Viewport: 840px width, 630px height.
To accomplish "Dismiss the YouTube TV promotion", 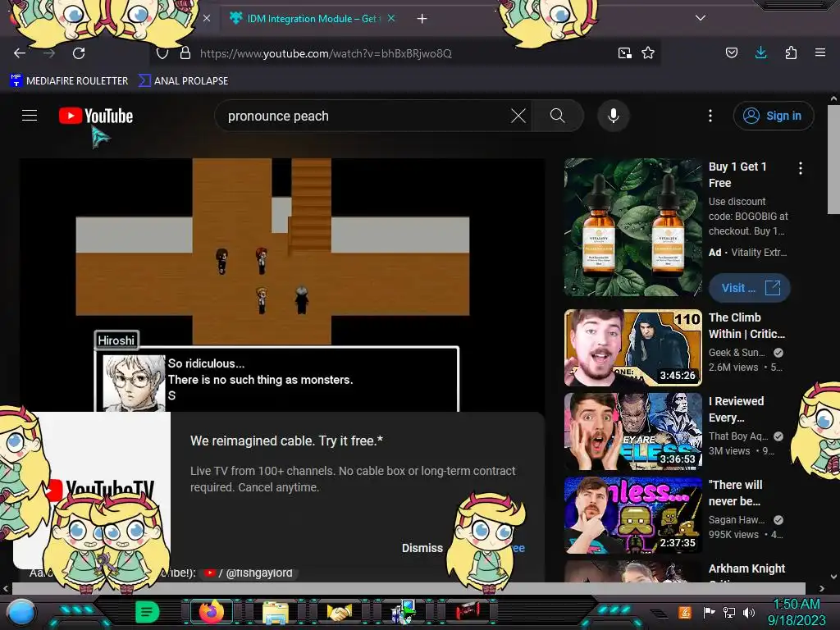I will (x=422, y=548).
